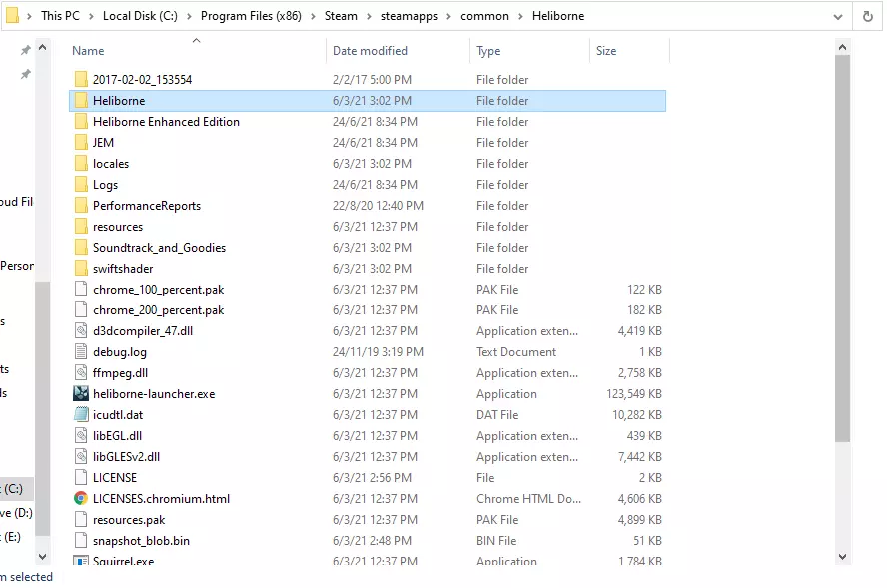The height and width of the screenshot is (588, 887).
Task: Click the Heliborne Enhanced Edition folder icon
Action: [x=81, y=121]
